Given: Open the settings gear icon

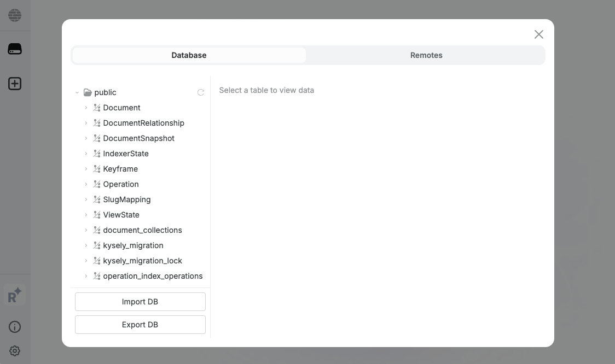Looking at the screenshot, I should point(15,350).
